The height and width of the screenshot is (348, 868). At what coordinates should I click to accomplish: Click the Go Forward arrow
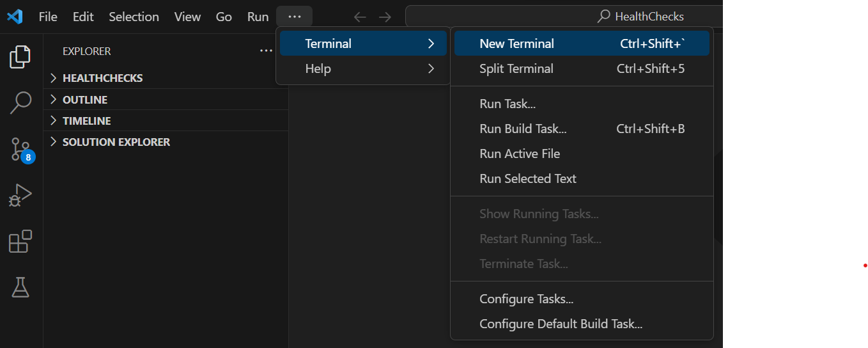click(x=385, y=17)
